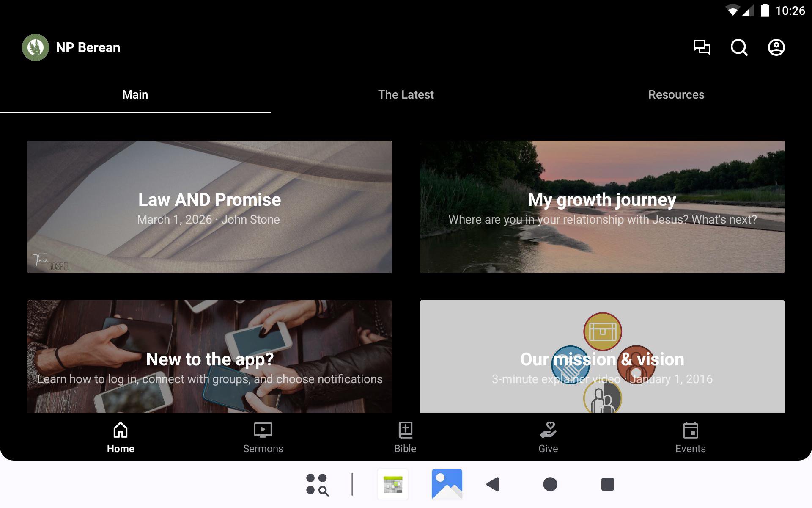
Task: Open the My growth journey card
Action: tap(602, 207)
